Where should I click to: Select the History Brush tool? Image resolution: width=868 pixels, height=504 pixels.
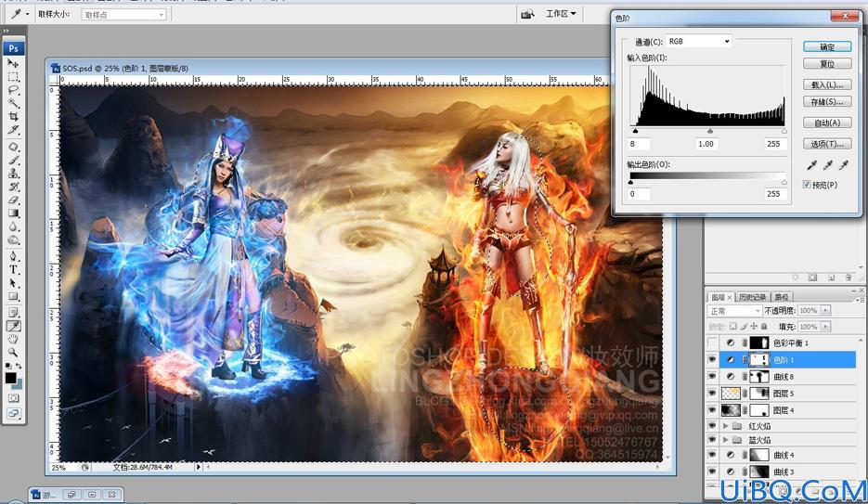[x=13, y=187]
